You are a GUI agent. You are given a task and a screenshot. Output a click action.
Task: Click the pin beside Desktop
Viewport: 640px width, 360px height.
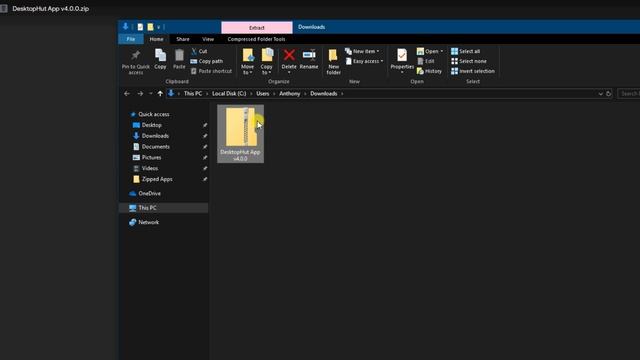pos(205,125)
